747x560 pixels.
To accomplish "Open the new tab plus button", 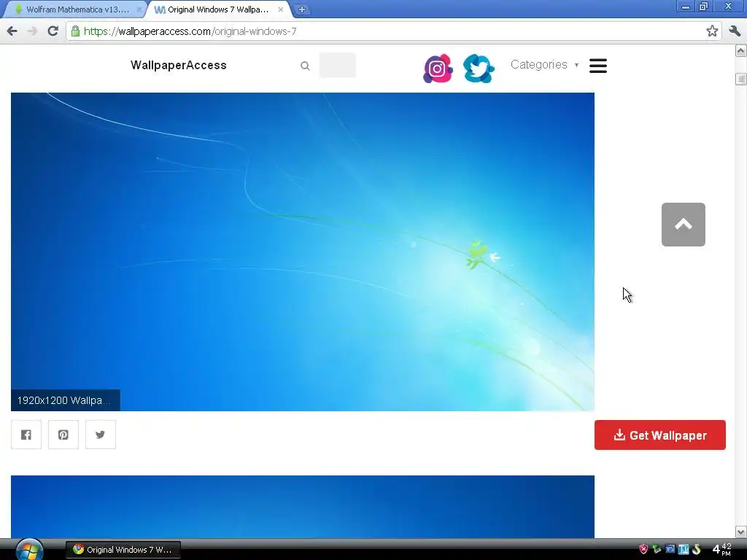I will pyautogui.click(x=301, y=9).
